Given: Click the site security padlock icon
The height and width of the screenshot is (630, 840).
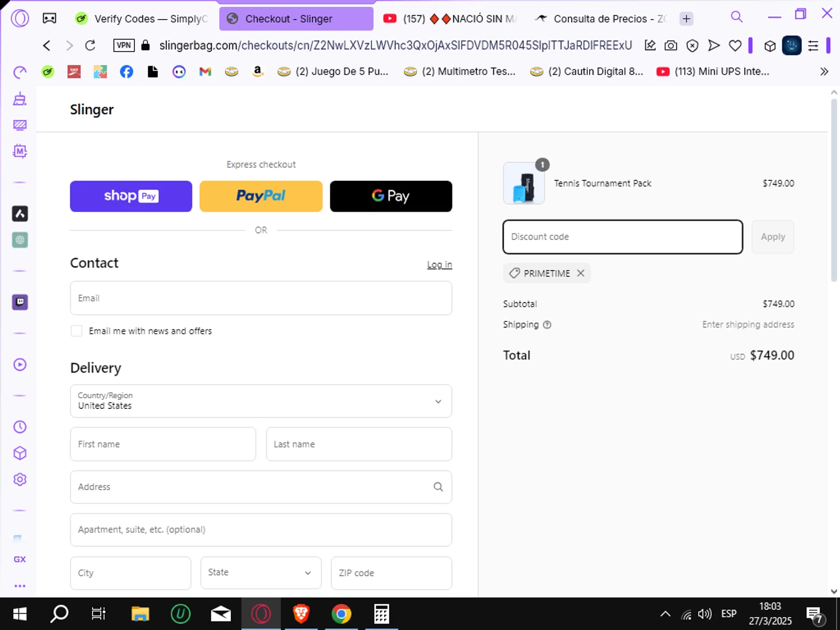Looking at the screenshot, I should coord(146,45).
